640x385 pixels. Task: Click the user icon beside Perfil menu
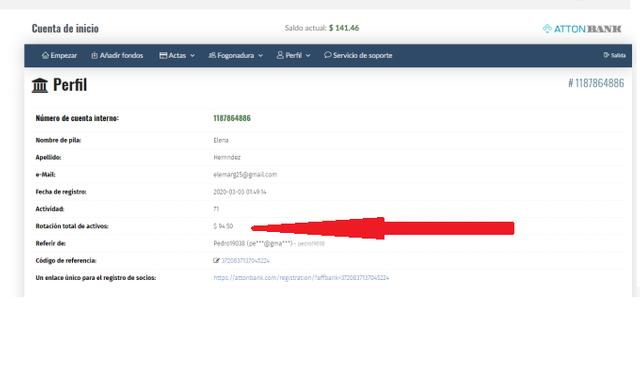(x=280, y=55)
